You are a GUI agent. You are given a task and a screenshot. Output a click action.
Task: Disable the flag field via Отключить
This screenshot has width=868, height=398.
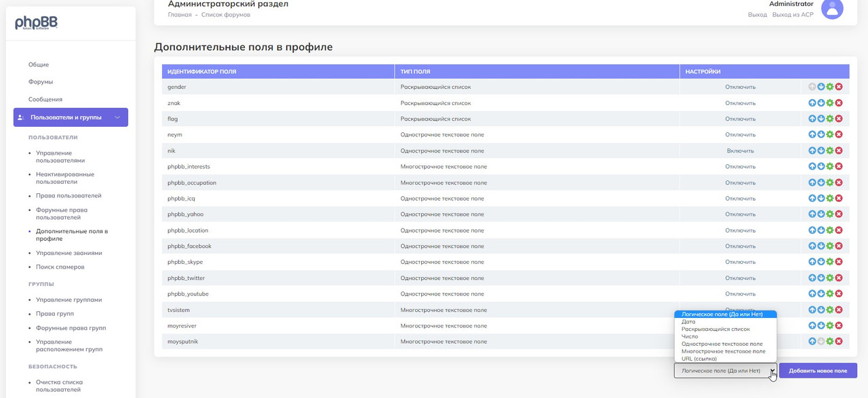(740, 119)
